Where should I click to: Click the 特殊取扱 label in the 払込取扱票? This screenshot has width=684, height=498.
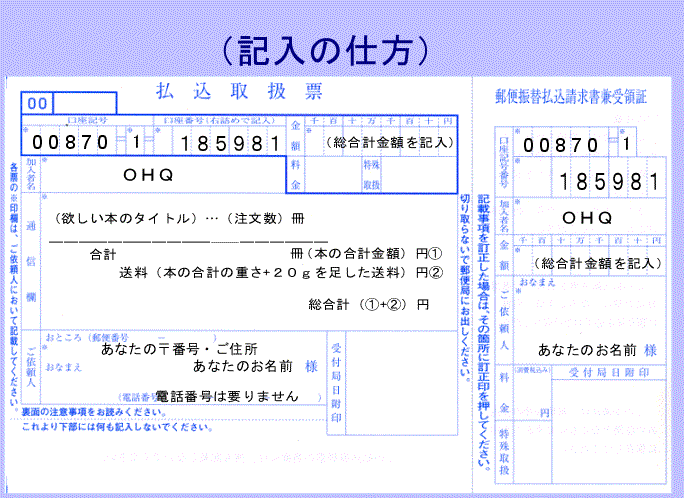pyautogui.click(x=371, y=174)
